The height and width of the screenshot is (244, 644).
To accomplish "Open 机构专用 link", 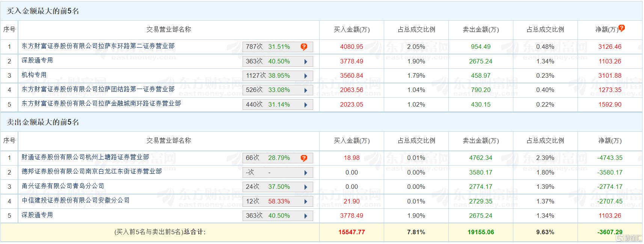I will tap(34, 75).
